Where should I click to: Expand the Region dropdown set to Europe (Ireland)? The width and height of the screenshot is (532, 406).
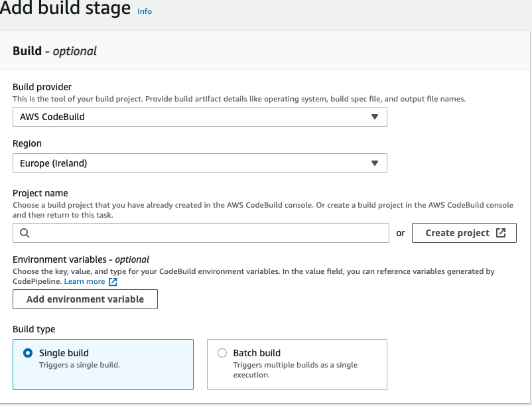(x=199, y=163)
